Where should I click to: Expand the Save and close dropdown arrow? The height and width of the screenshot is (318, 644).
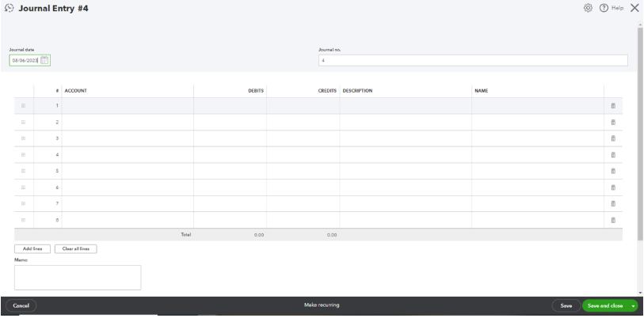coord(633,305)
